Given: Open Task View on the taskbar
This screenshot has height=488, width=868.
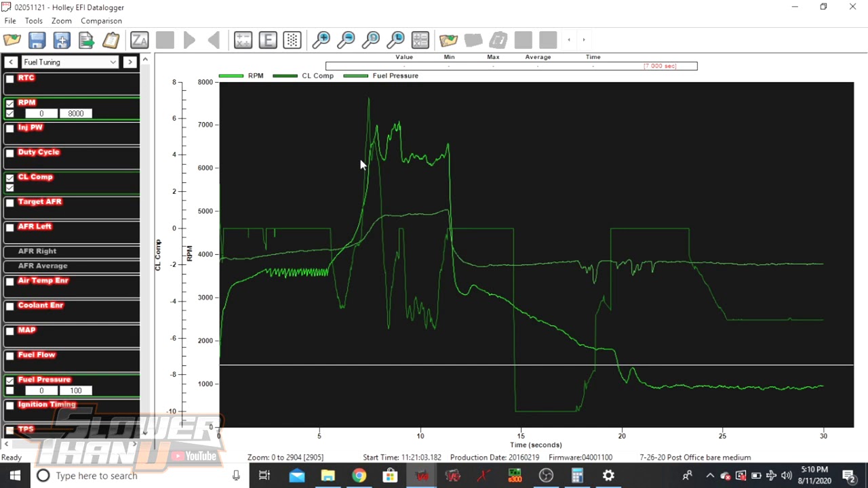Looking at the screenshot, I should [264, 476].
